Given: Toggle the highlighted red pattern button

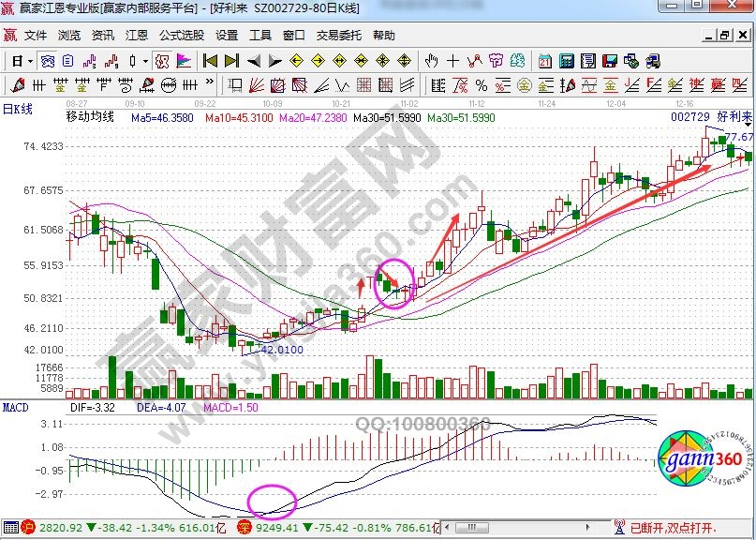Looking at the screenshot, I should (161, 61).
